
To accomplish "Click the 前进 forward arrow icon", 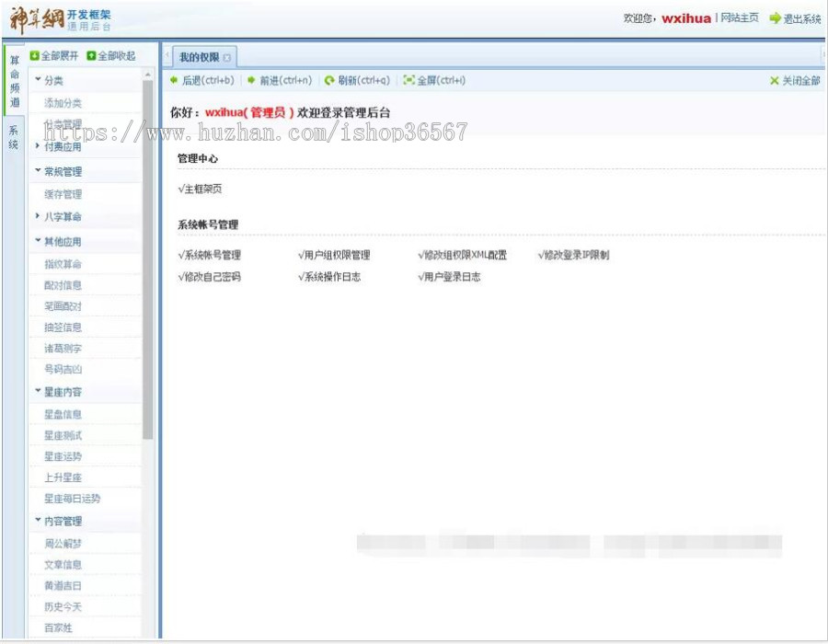I will 251,81.
